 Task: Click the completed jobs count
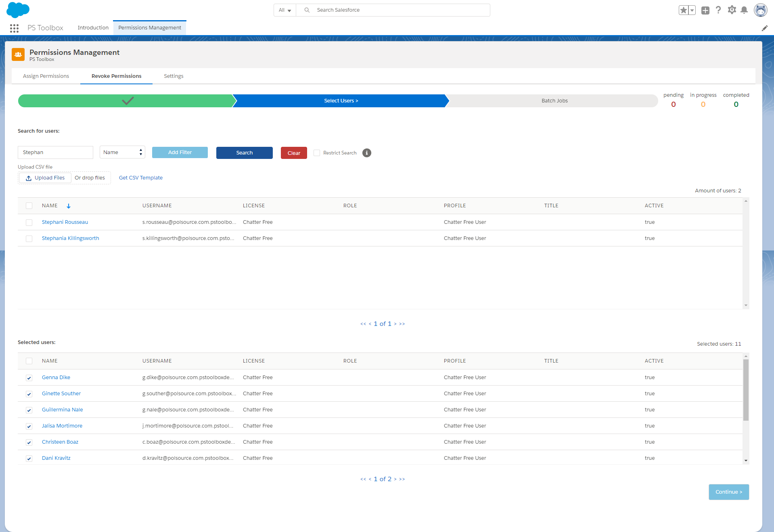(736, 104)
